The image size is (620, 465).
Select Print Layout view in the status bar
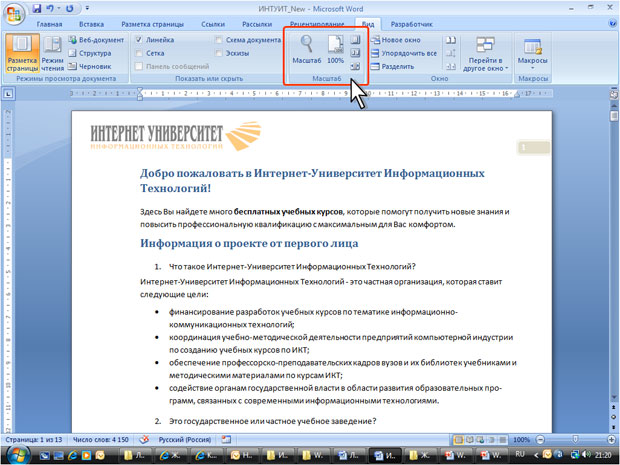pyautogui.click(x=459, y=440)
